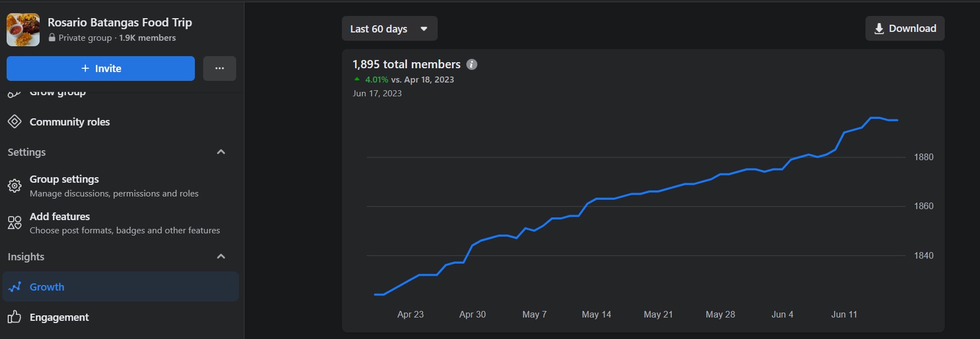Screen dimensions: 980x339
Task: Click the Jun 4 axis label
Action: pyautogui.click(x=782, y=314)
